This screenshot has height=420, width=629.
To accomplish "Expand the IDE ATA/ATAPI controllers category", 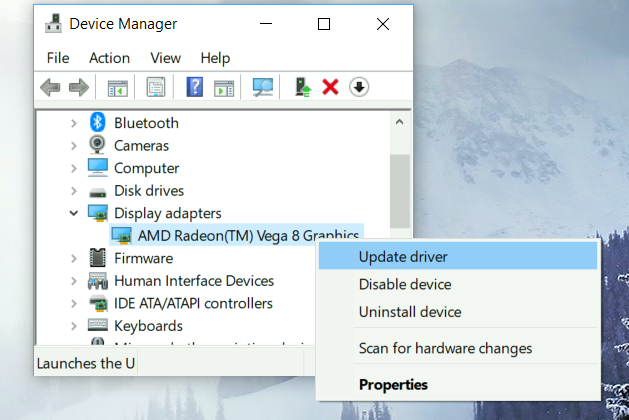I will pyautogui.click(x=74, y=304).
